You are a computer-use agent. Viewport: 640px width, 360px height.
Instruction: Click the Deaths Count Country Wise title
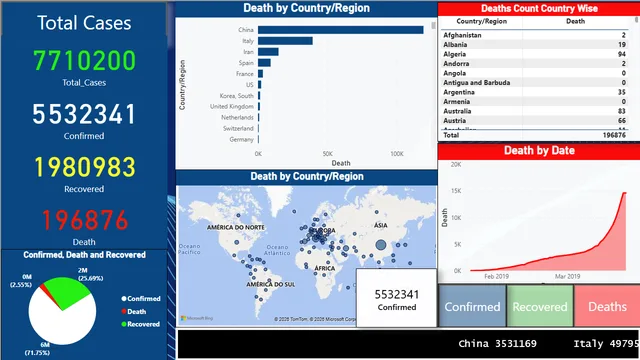[539, 9]
